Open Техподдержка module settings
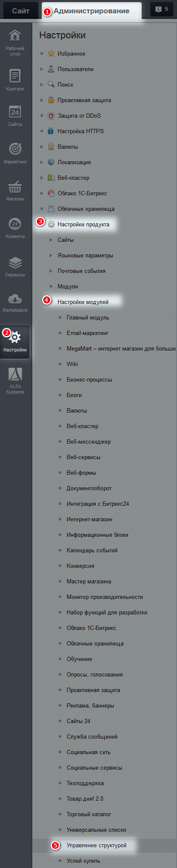The image size is (177, 868). (x=85, y=783)
